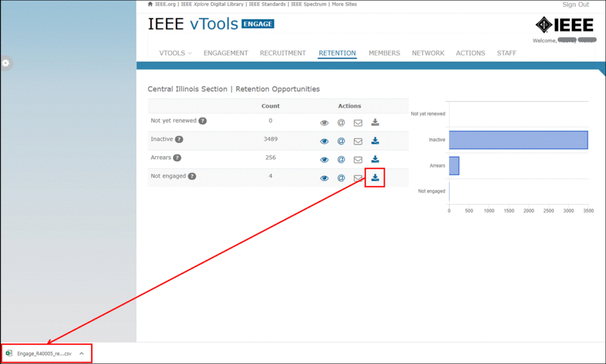Expand options for the downloaded CSV file
Screen dimensions: 606x364
click(81, 353)
